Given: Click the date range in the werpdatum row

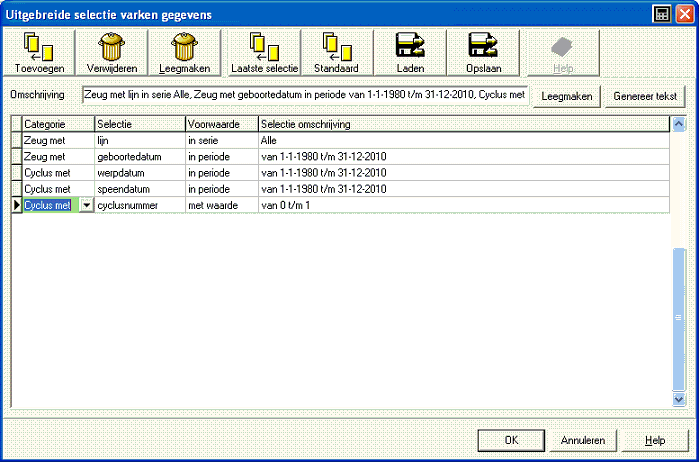Looking at the screenshot, I should [464, 173].
